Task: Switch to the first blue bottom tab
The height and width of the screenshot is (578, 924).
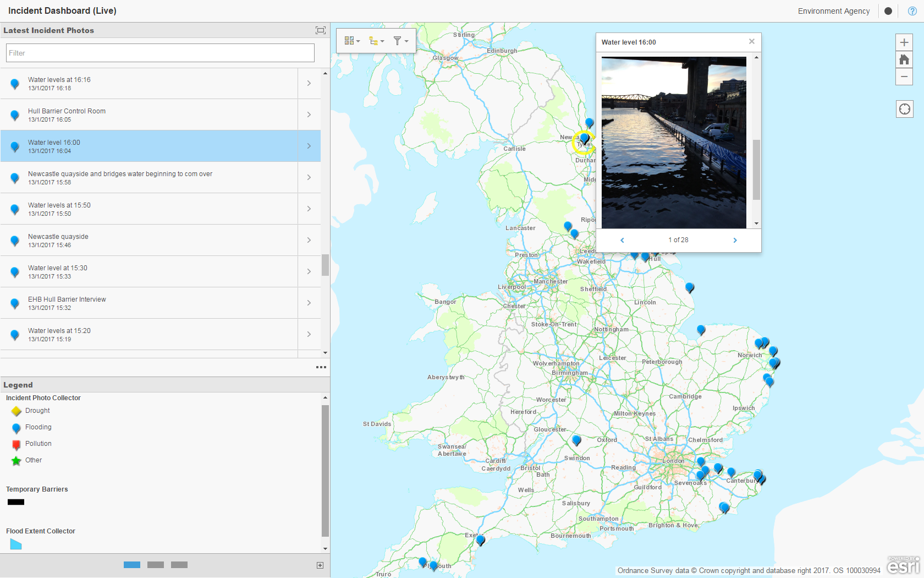Action: coord(132,565)
